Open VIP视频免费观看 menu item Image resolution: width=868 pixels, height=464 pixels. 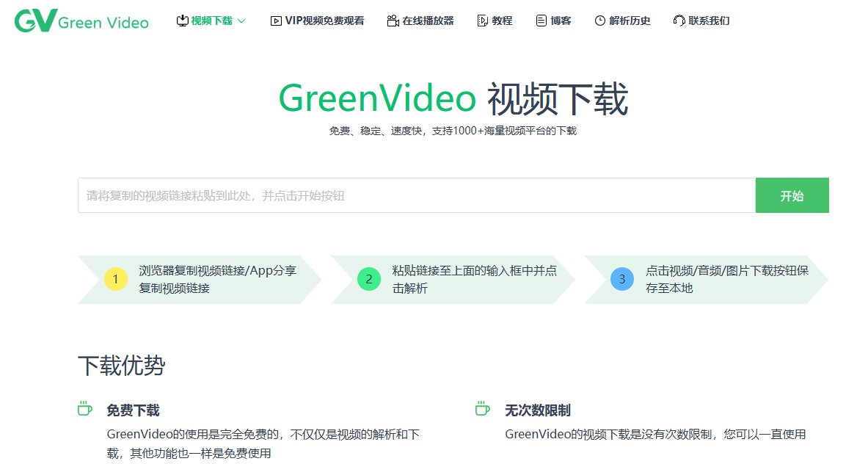(x=324, y=21)
